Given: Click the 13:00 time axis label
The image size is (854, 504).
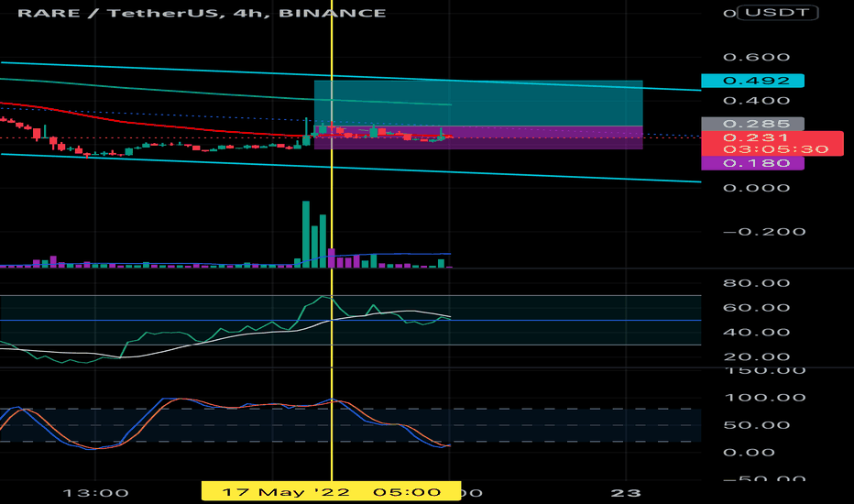Looking at the screenshot, I should tap(95, 493).
